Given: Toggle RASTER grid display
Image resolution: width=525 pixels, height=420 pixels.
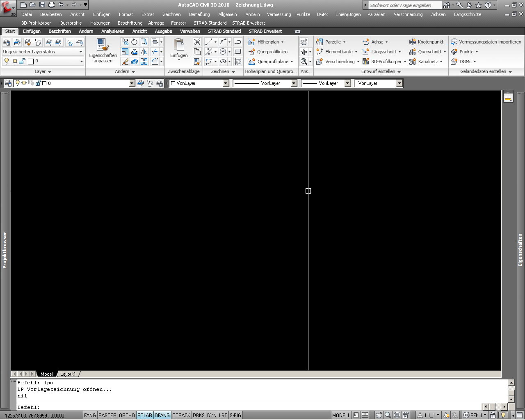Looking at the screenshot, I should (x=107, y=415).
